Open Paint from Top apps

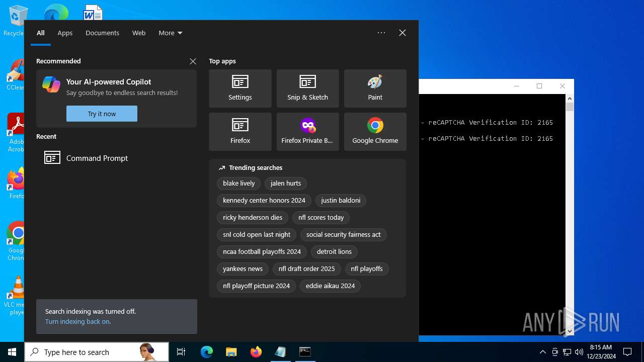click(375, 88)
